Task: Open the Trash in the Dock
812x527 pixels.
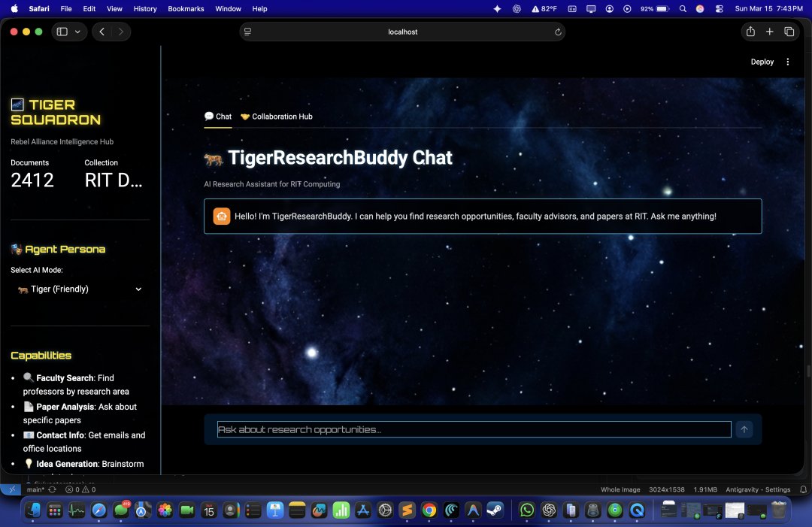Action: [778, 510]
